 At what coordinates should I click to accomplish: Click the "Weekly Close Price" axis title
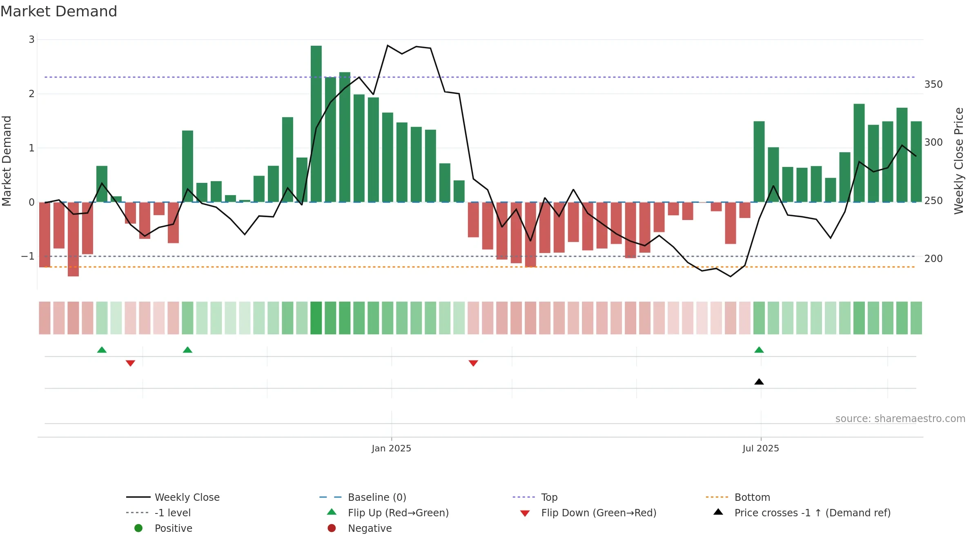[959, 161]
